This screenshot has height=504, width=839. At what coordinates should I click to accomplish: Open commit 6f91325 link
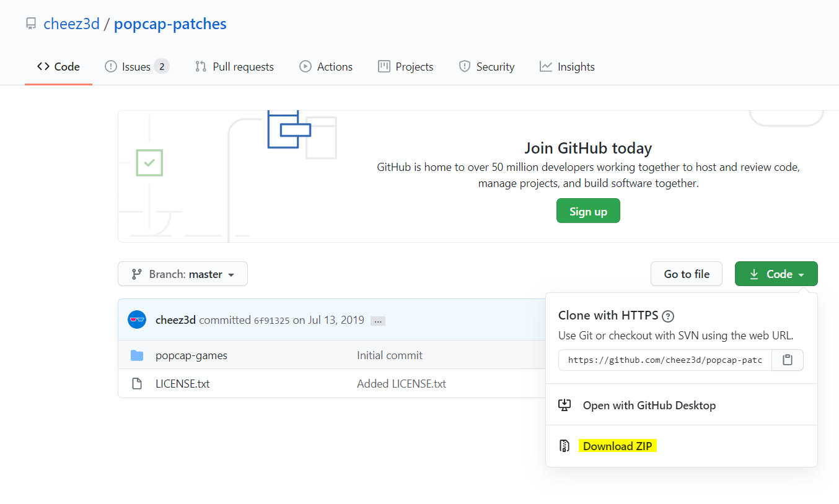click(271, 321)
